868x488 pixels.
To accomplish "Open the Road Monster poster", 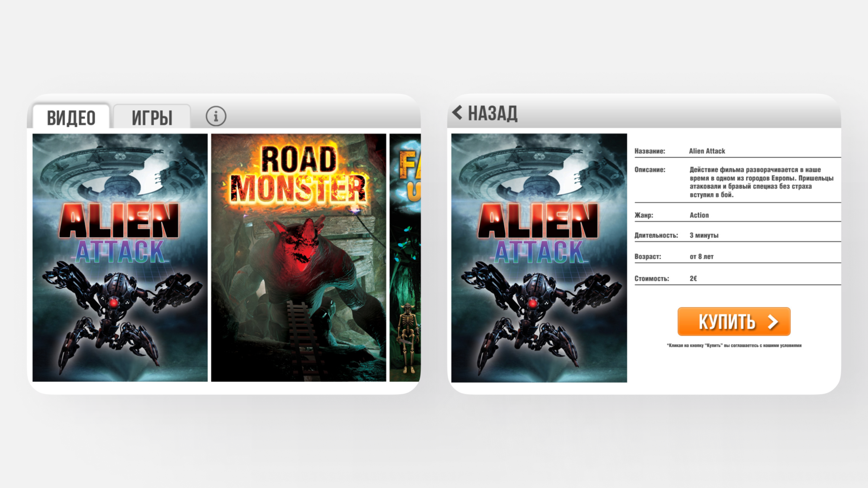I will point(298,257).
